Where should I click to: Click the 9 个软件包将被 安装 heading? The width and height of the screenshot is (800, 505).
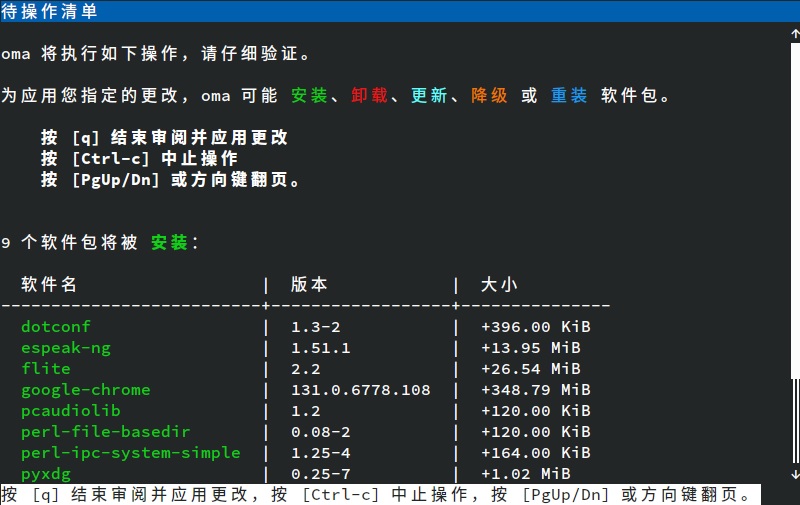coord(100,242)
